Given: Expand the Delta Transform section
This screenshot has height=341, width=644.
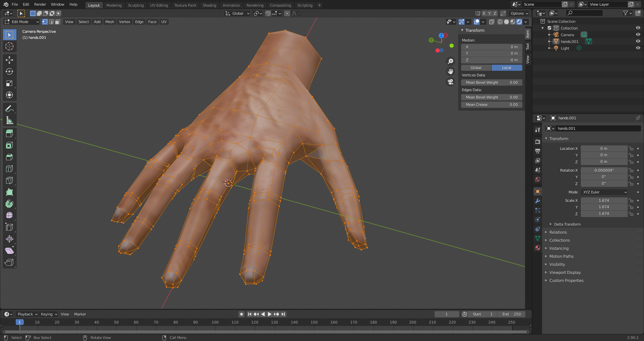Looking at the screenshot, I should (567, 224).
